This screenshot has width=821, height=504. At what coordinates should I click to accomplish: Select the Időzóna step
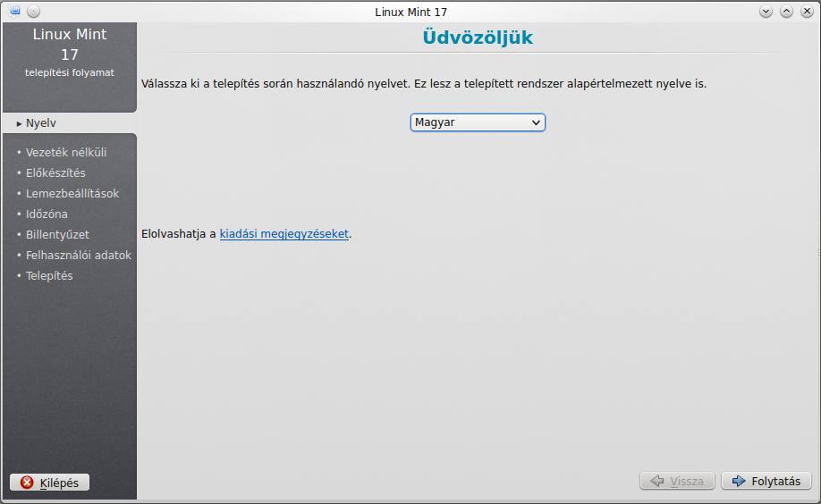click(x=47, y=214)
